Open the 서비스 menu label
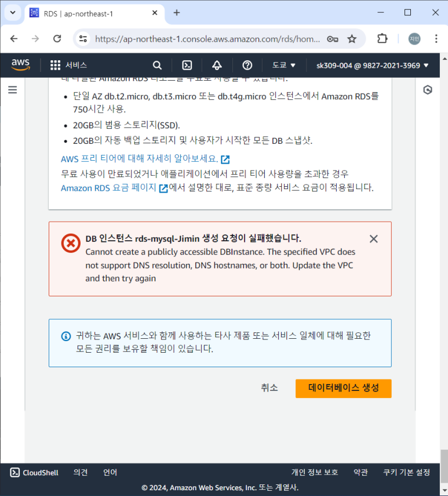This screenshot has height=496, width=448. pos(76,65)
